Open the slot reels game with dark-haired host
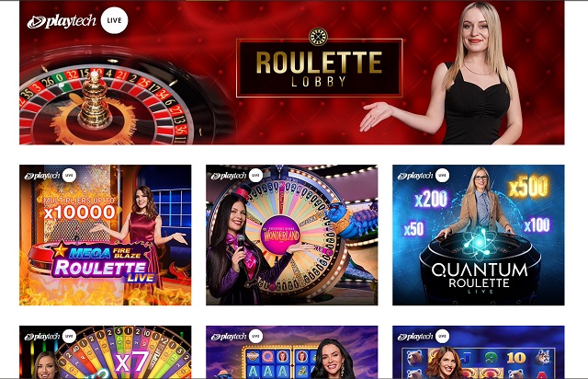588x379 pixels. (x=292, y=352)
